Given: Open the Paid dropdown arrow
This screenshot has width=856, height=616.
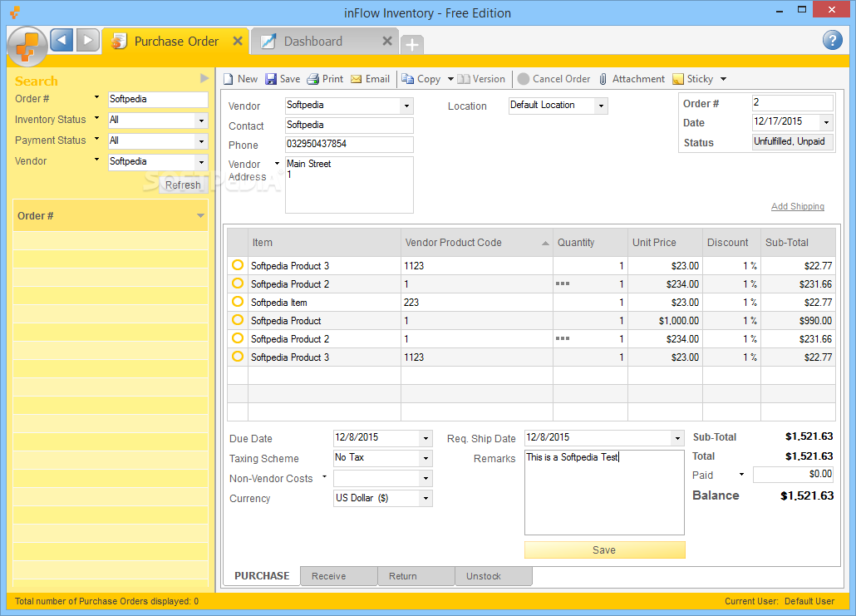Looking at the screenshot, I should tap(741, 474).
